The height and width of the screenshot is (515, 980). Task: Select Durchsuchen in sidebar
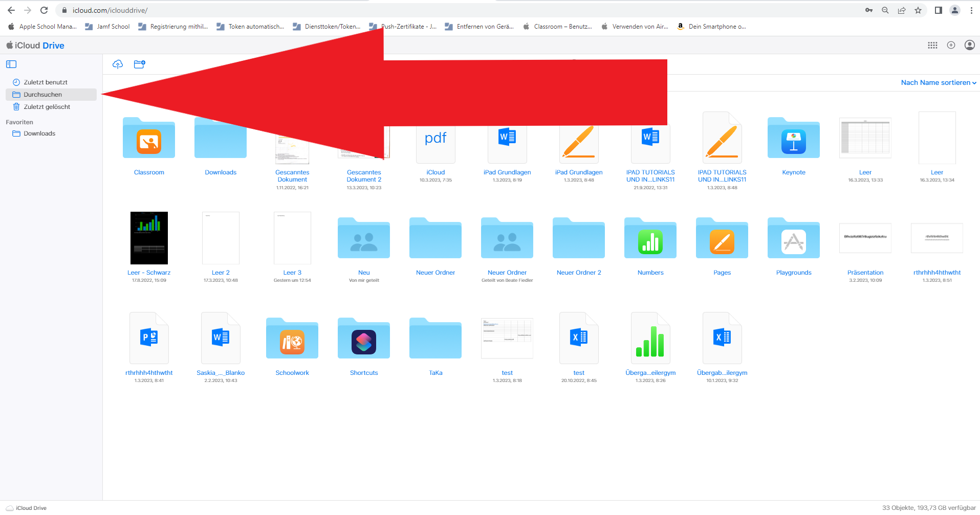(x=51, y=95)
